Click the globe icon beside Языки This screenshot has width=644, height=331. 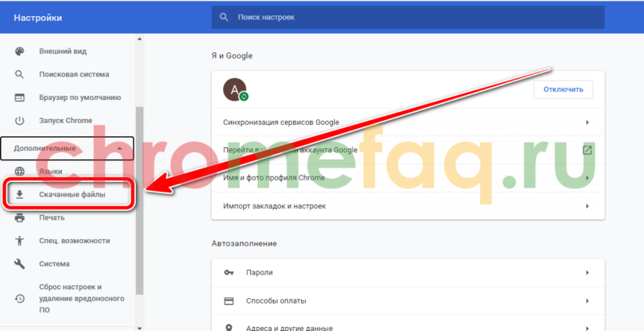19,172
